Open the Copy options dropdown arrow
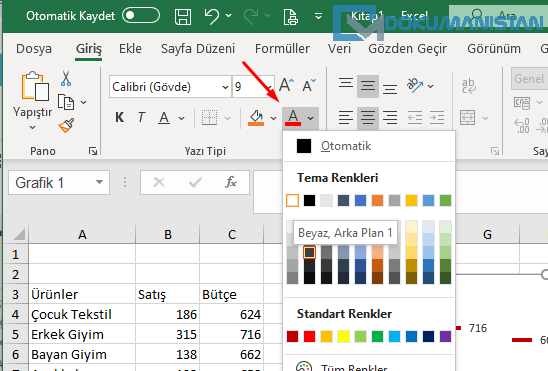This screenshot has width=548, height=371. coord(84,102)
